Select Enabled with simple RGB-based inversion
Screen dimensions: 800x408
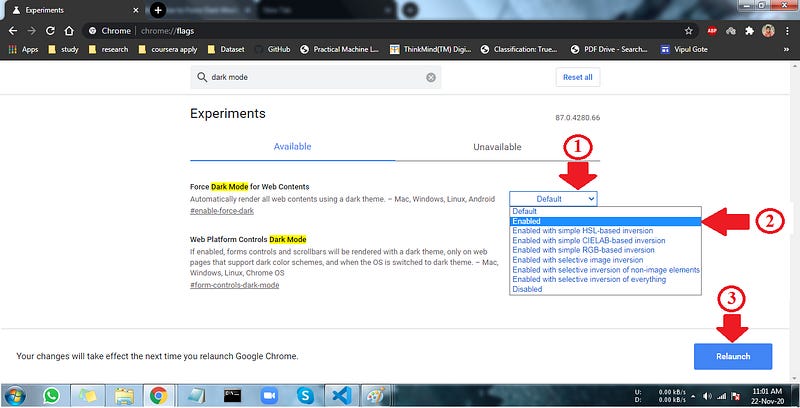click(x=605, y=250)
